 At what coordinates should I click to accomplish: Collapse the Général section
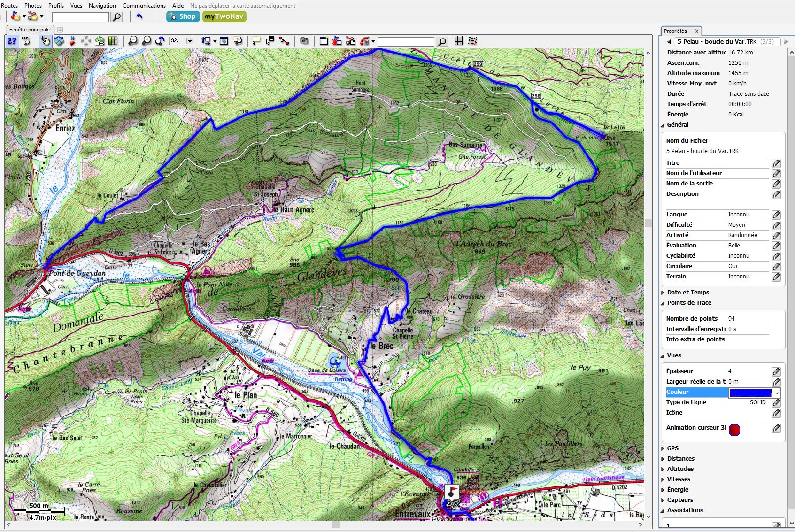[663, 125]
